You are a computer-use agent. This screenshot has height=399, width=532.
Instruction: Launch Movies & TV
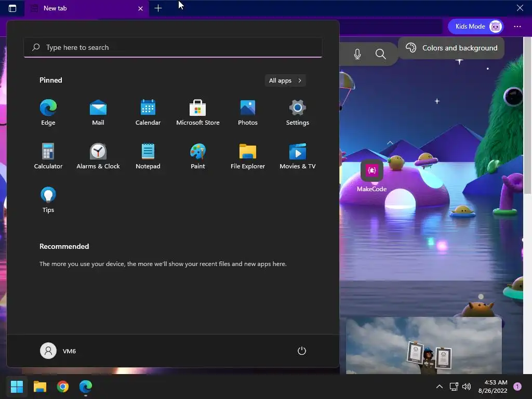pyautogui.click(x=298, y=156)
